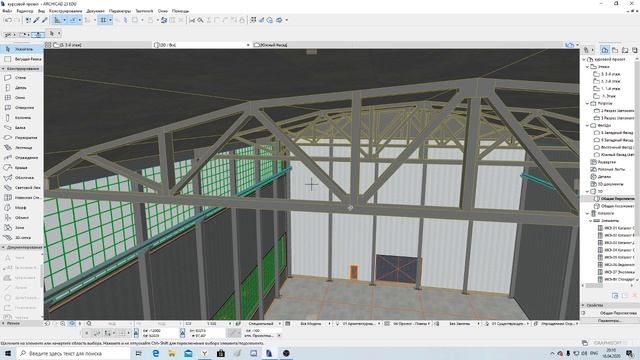Select the Морф morph tool
The width and height of the screenshot is (640, 360).
[22, 207]
